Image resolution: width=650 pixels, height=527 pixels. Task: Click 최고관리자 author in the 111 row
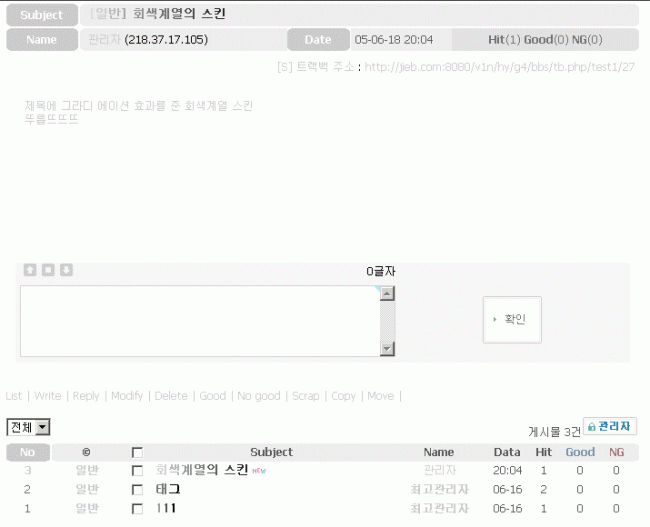pos(439,508)
